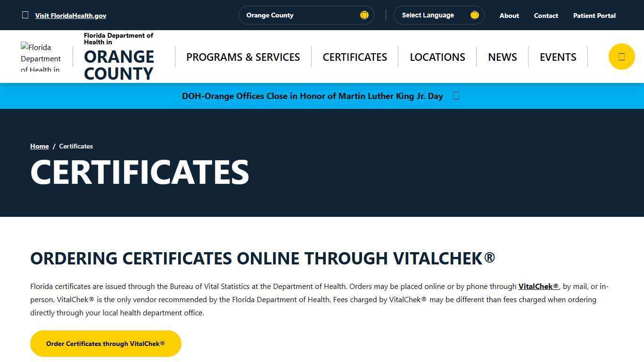This screenshot has height=362, width=644.
Task: Switch to the NEWS section
Action: (502, 57)
